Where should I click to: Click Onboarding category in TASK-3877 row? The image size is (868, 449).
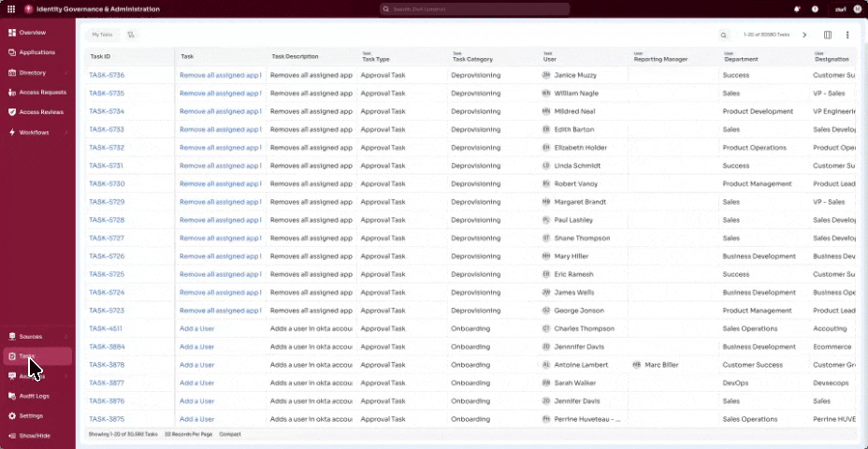[x=470, y=384]
